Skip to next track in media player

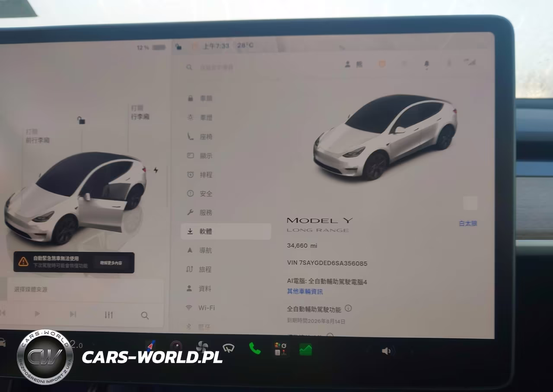click(73, 314)
